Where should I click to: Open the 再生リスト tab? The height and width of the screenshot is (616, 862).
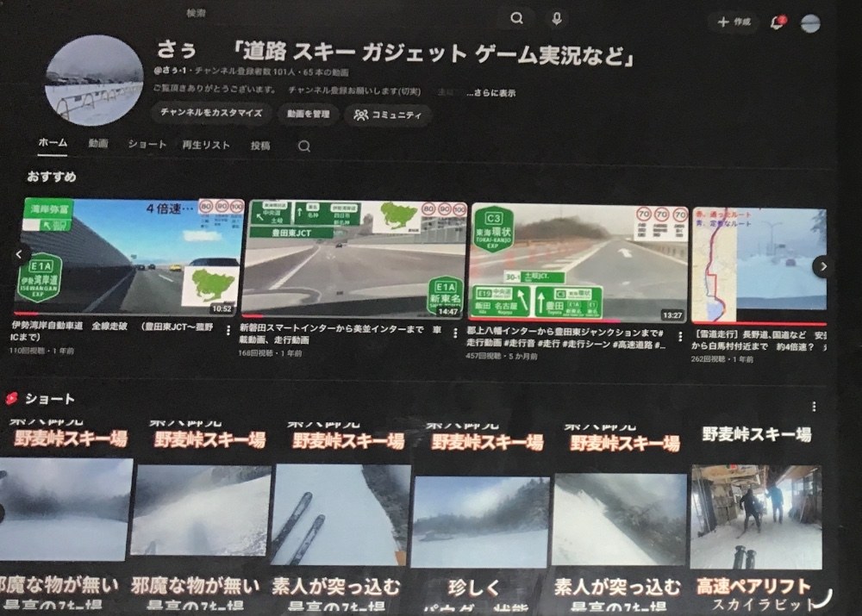tap(206, 145)
